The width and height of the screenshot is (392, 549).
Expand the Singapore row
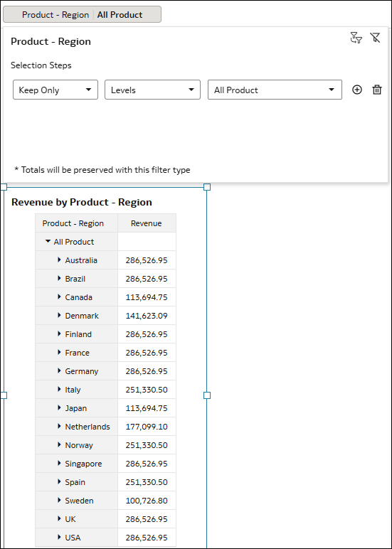click(x=59, y=463)
